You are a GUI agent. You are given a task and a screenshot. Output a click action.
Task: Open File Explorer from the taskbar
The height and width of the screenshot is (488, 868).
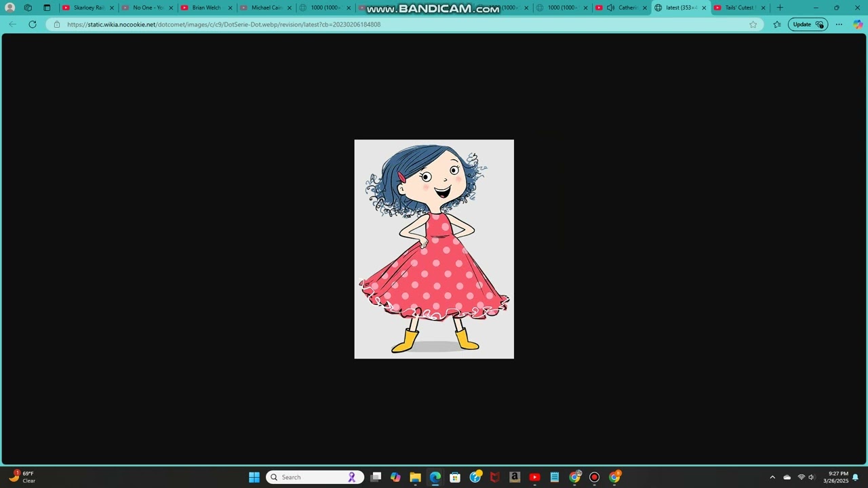pos(415,477)
